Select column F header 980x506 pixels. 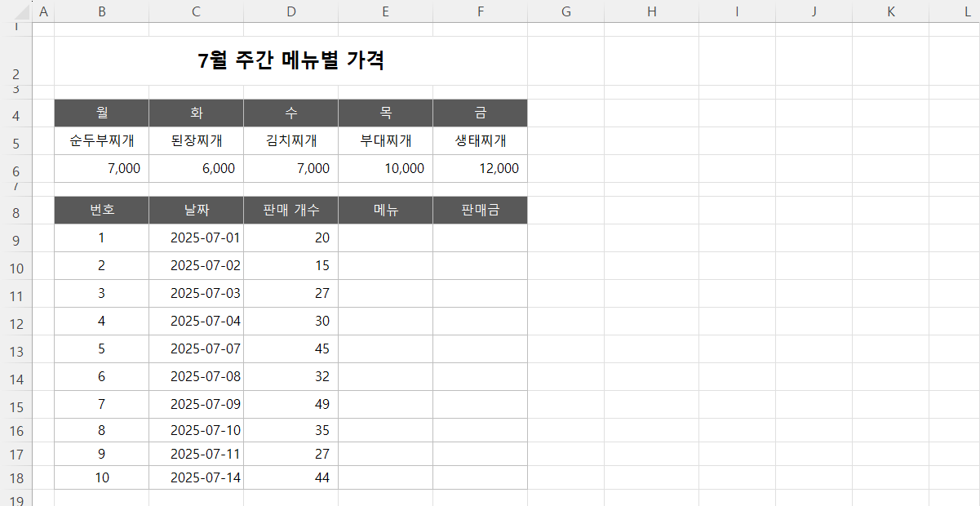point(480,11)
